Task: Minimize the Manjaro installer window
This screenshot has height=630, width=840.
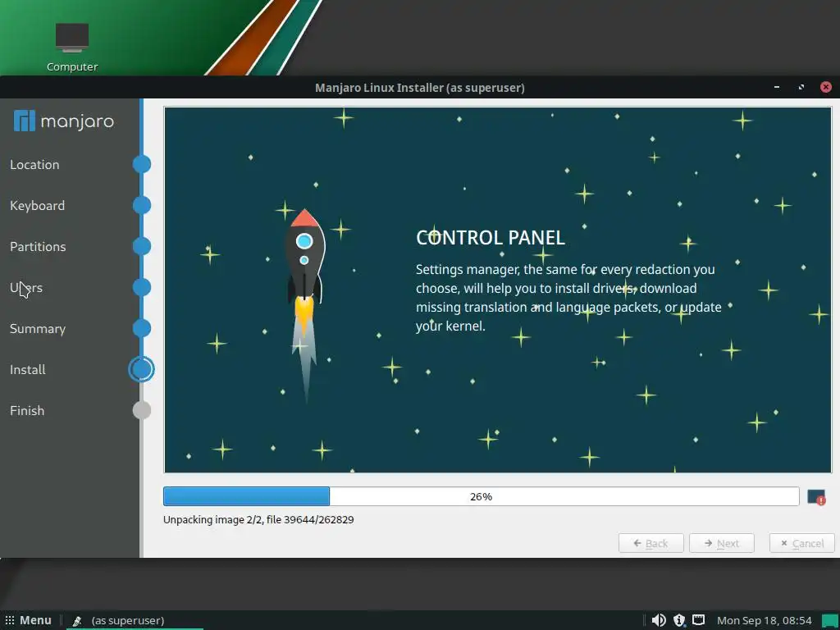Action: [777, 87]
